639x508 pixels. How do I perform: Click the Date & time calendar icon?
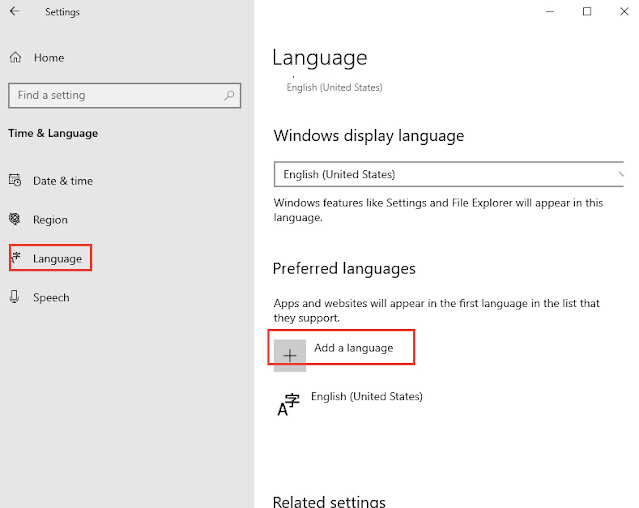point(15,180)
